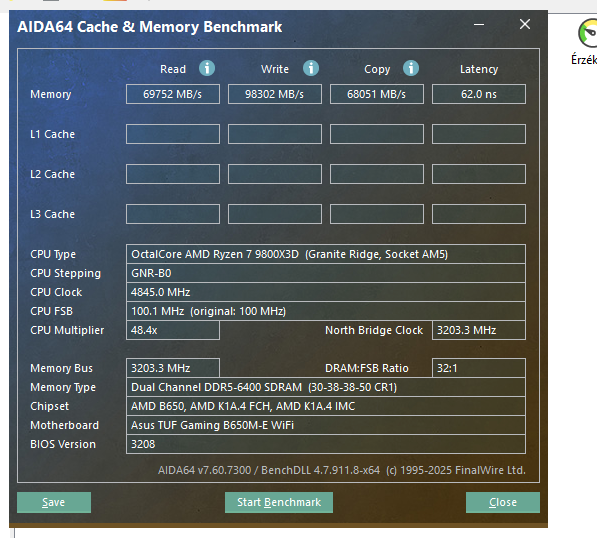Click CPU FSB value 100.1 MHz

click(326, 311)
